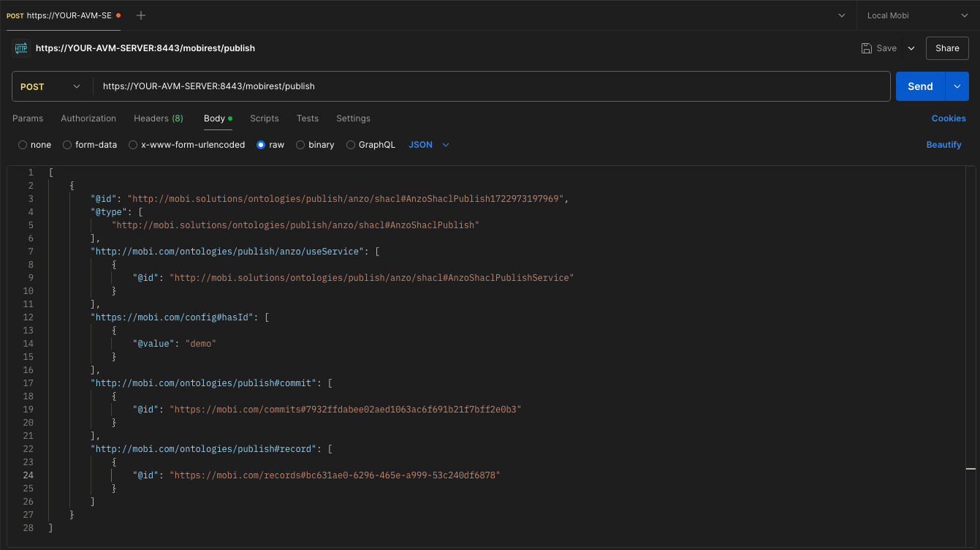Click the Save floppy disk icon

(867, 48)
